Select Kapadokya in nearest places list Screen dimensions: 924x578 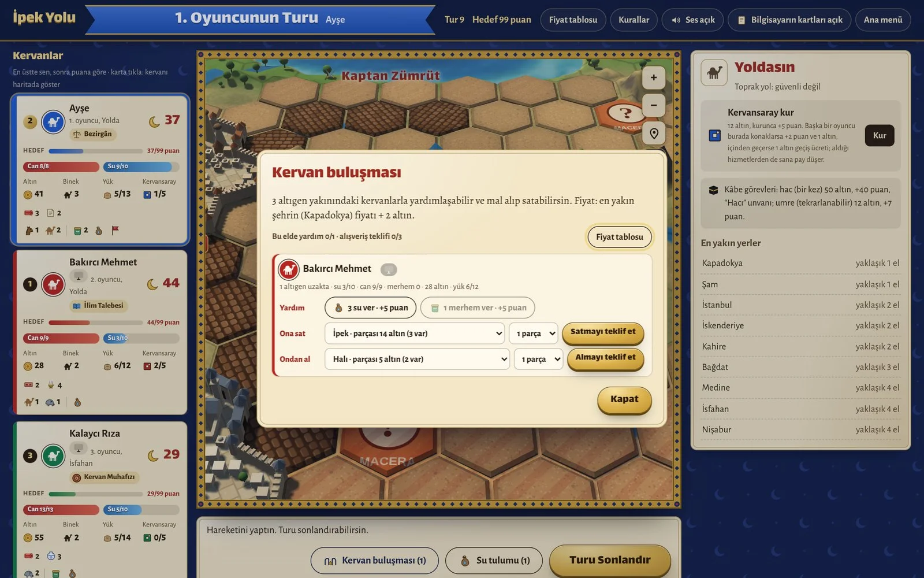[x=800, y=263]
